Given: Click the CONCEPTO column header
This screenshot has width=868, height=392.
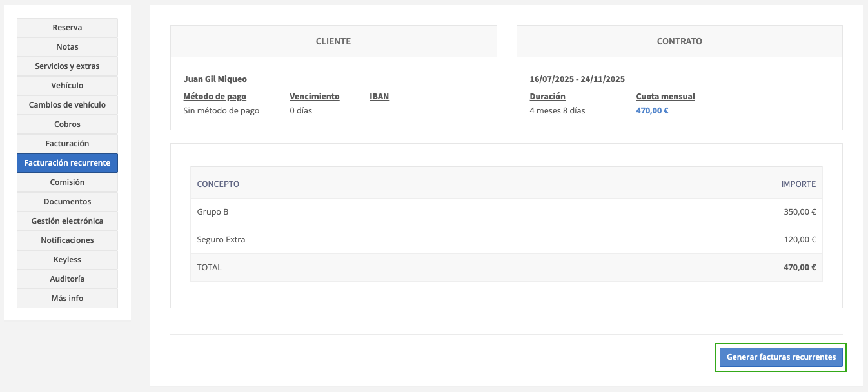Looking at the screenshot, I should 368,184.
